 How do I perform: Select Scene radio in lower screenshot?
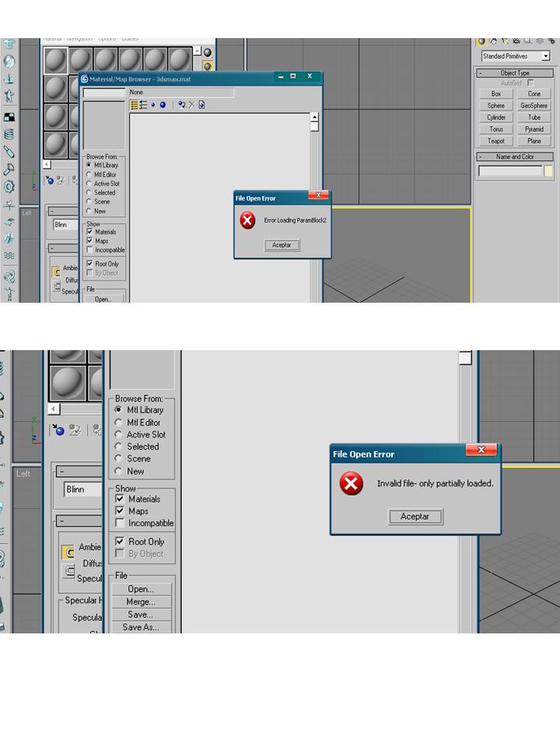point(118,458)
